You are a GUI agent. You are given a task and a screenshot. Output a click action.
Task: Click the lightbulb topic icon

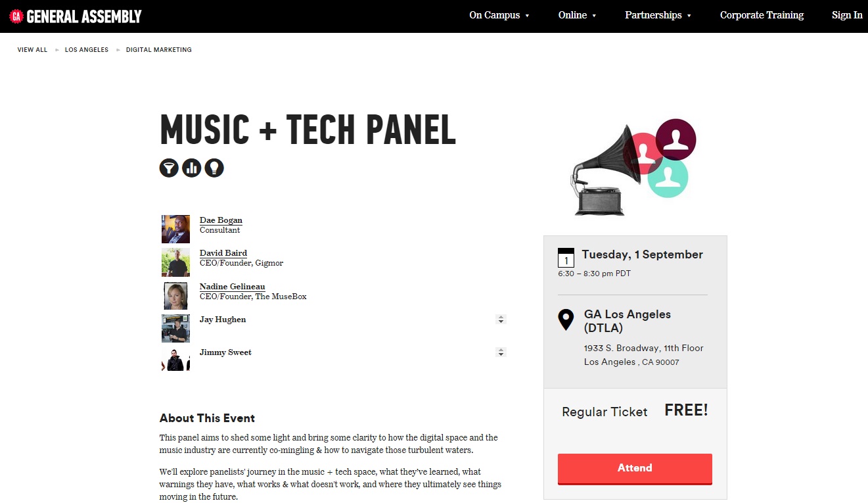(214, 168)
